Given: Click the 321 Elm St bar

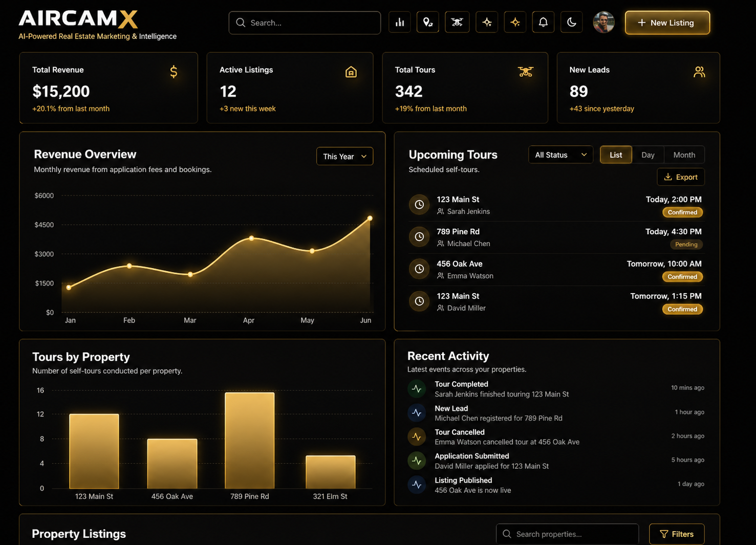Looking at the screenshot, I should point(331,472).
